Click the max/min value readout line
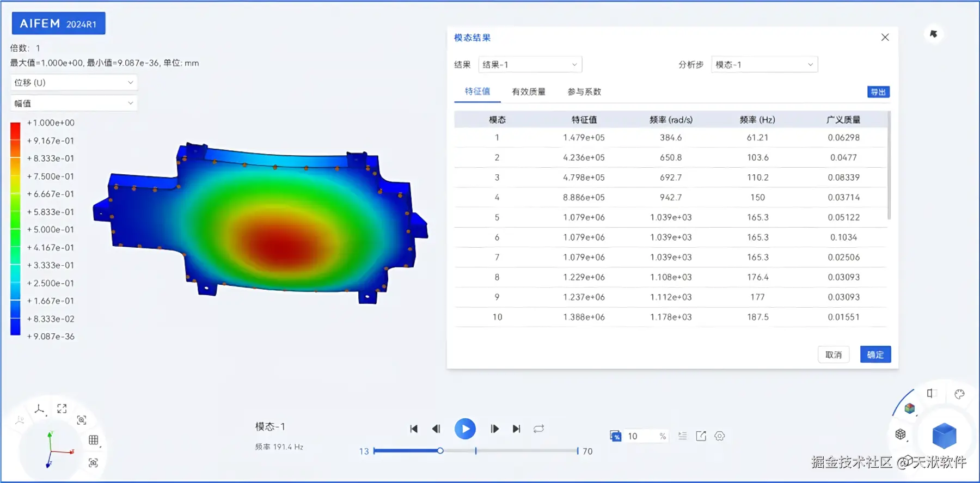 click(x=105, y=63)
